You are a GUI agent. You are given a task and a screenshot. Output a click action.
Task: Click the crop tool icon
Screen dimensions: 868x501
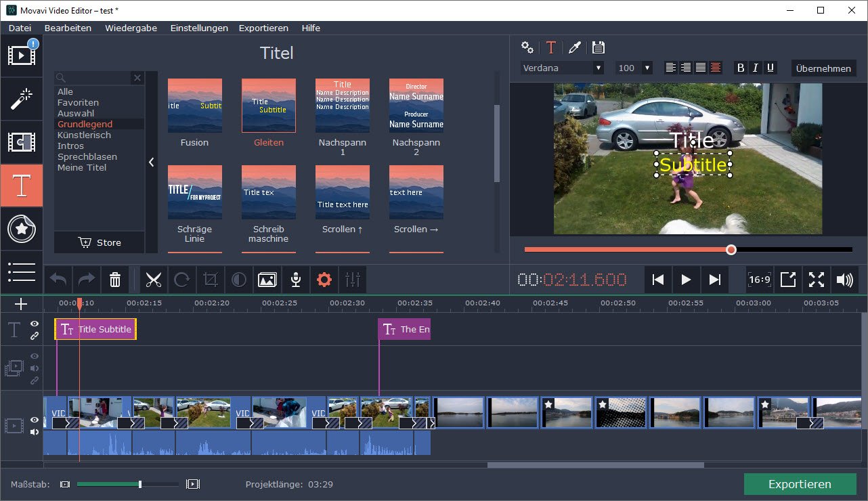[211, 279]
